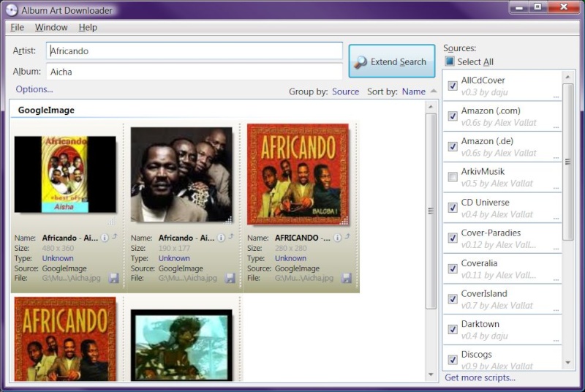Click the Album Art Downloader title bar icon

pos(12,10)
